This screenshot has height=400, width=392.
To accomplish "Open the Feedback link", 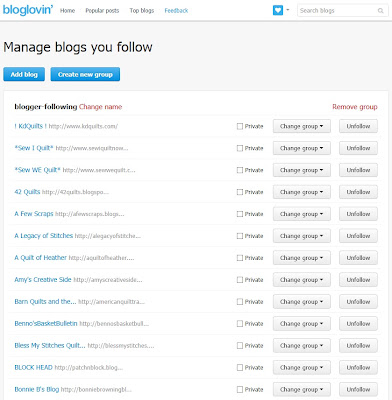I will coord(176,11).
